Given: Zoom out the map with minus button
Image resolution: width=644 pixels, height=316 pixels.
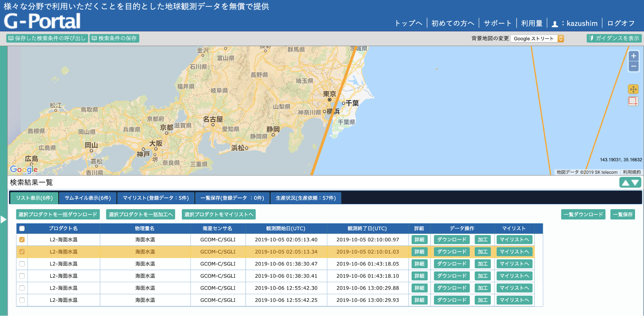Looking at the screenshot, I should click(x=633, y=67).
